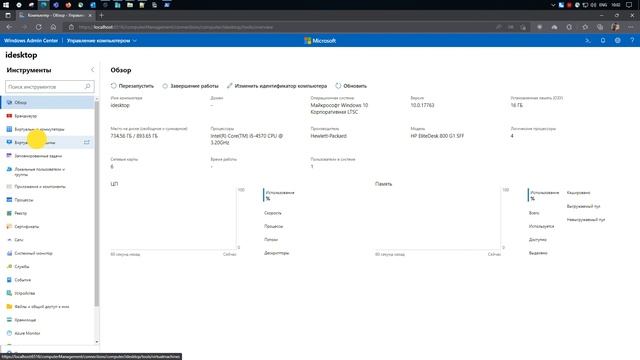
Task: Click the Файлы и общий доступ folder icon
Action: [x=9, y=306]
